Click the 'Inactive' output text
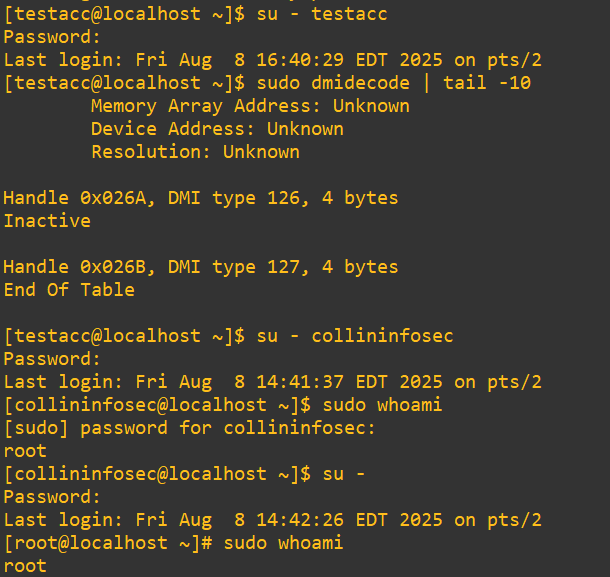This screenshot has height=577, width=610. pos(47,221)
